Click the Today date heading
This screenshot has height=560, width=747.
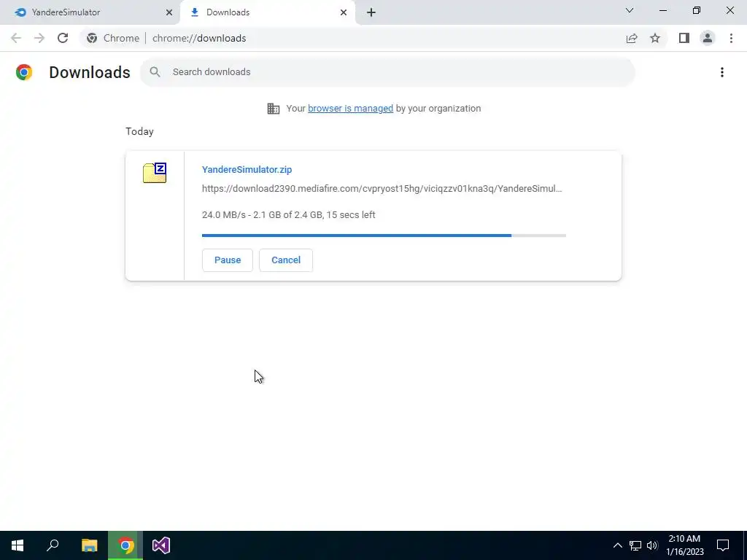pyautogui.click(x=139, y=131)
